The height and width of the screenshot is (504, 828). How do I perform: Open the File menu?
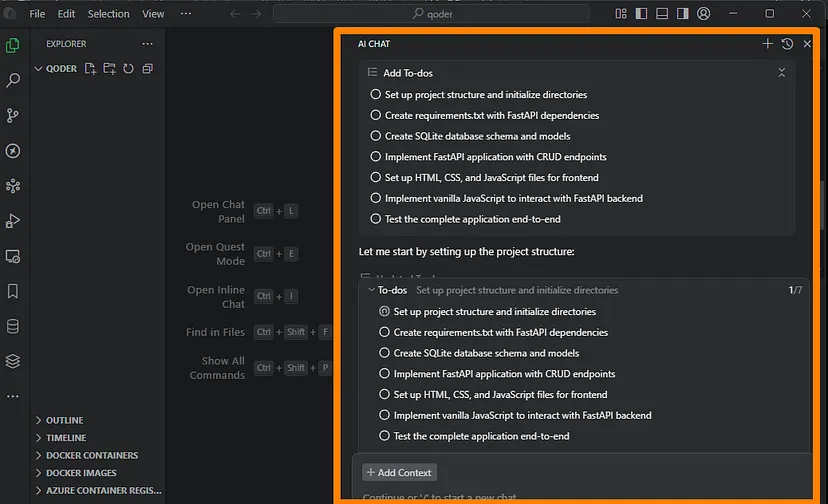(x=37, y=14)
